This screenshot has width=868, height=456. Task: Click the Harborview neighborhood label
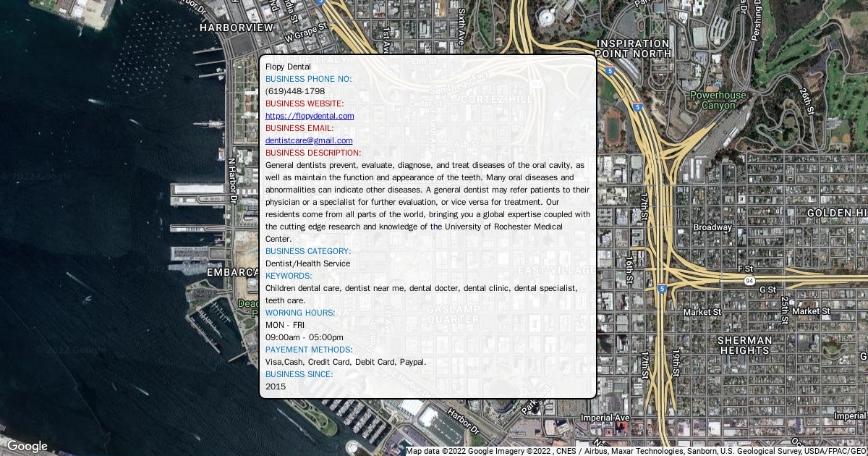[237, 28]
